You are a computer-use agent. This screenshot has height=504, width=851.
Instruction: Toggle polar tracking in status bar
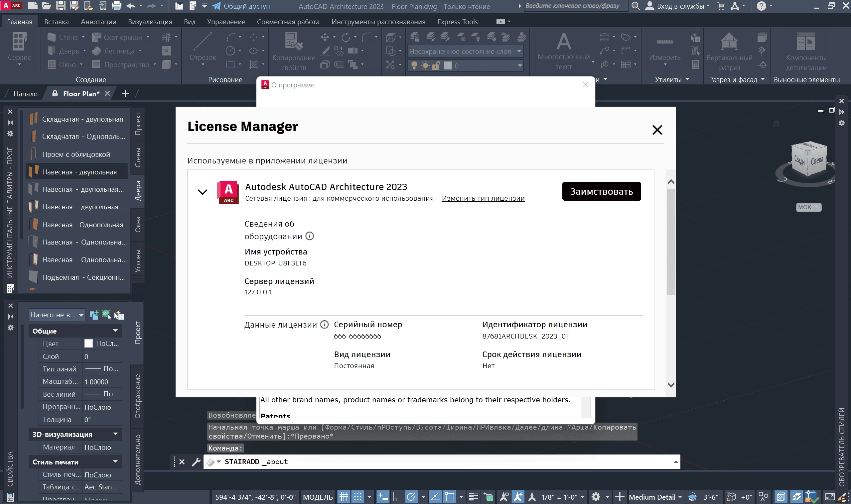click(412, 497)
